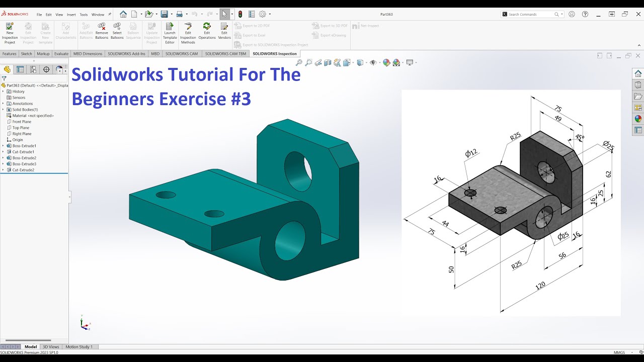Click Section View icon

(328, 63)
